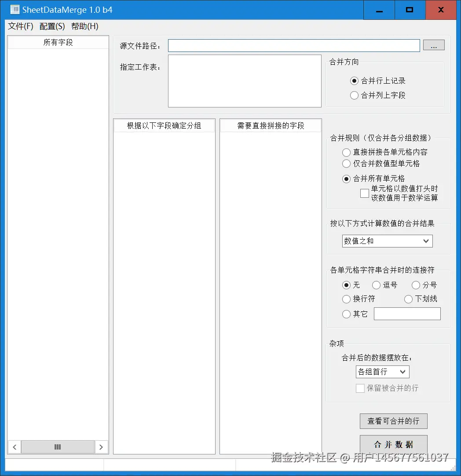This screenshot has height=476, width=461.
Task: Select 逗号 as the string connector
Action: pyautogui.click(x=376, y=285)
